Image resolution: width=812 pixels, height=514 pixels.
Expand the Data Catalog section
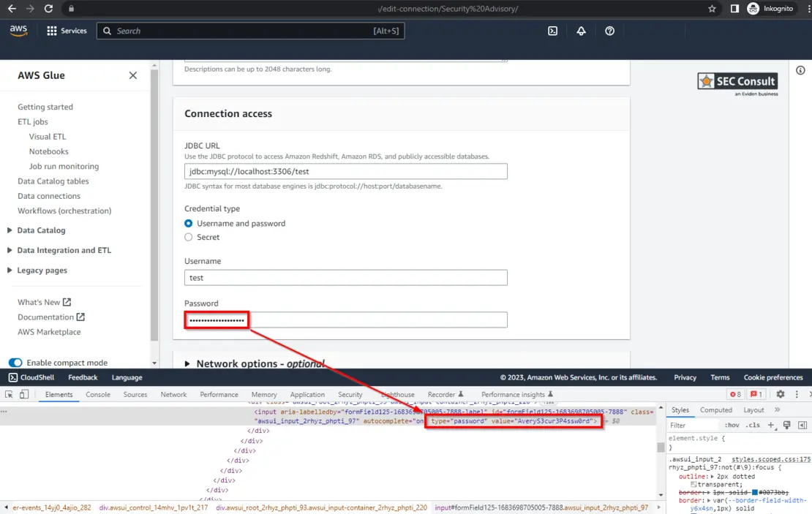coord(10,230)
